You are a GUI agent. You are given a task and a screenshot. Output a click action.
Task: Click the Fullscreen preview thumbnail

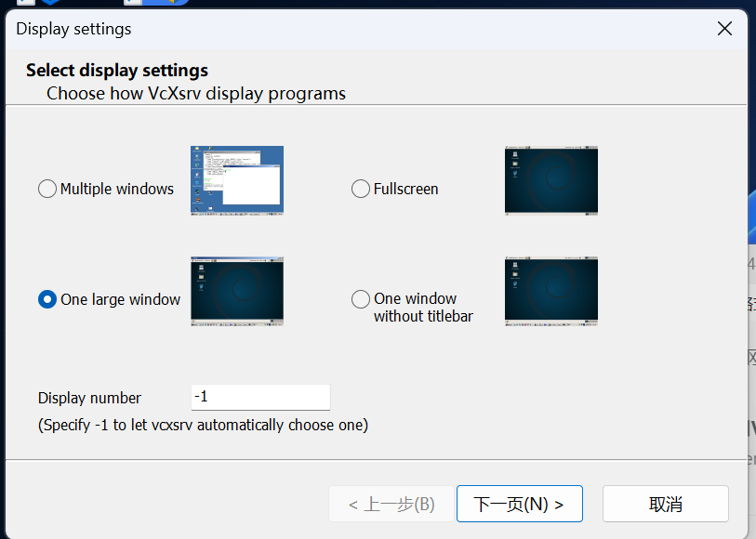(550, 180)
